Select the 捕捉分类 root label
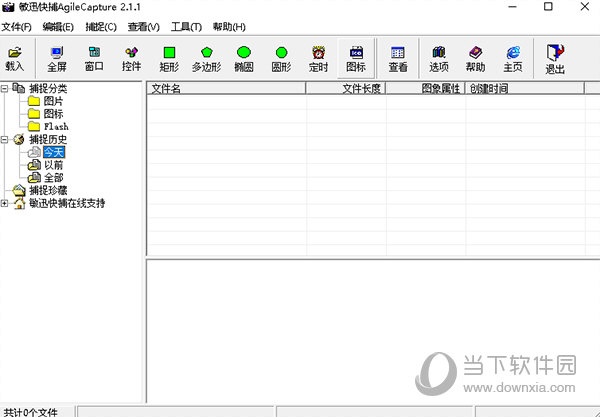This screenshot has height=417, width=600. pos(48,89)
